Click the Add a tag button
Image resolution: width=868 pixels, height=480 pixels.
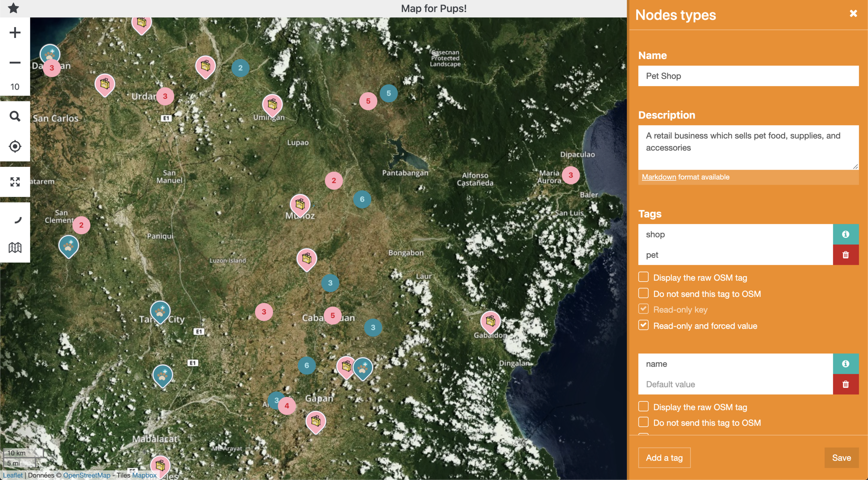(x=664, y=458)
